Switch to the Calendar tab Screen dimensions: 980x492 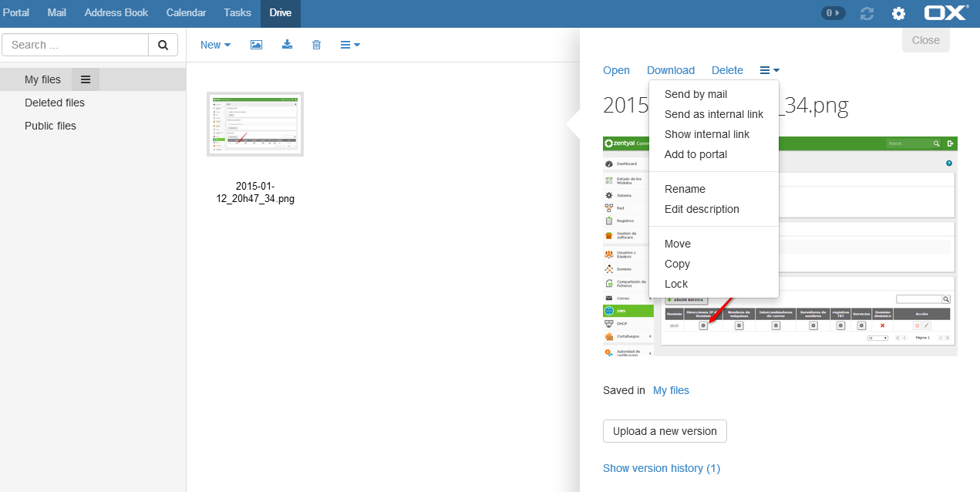186,13
